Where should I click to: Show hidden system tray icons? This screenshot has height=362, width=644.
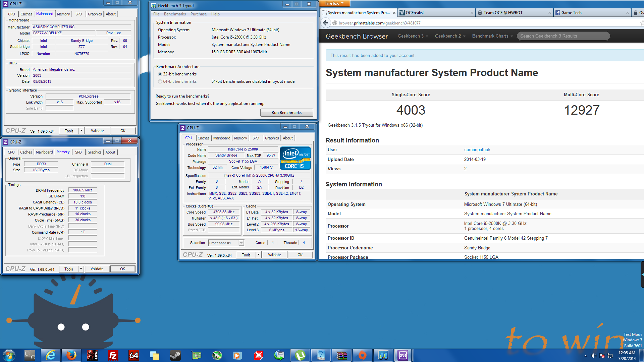pyautogui.click(x=586, y=356)
